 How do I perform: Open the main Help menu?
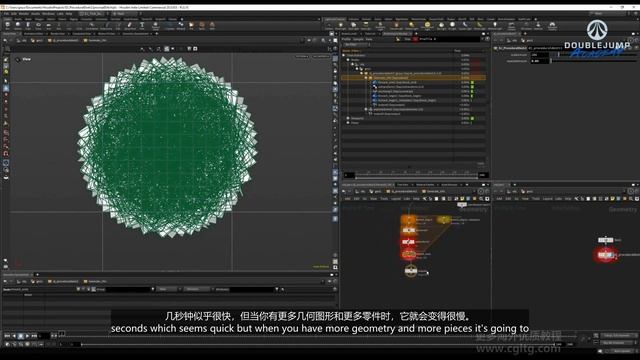click(x=69, y=13)
